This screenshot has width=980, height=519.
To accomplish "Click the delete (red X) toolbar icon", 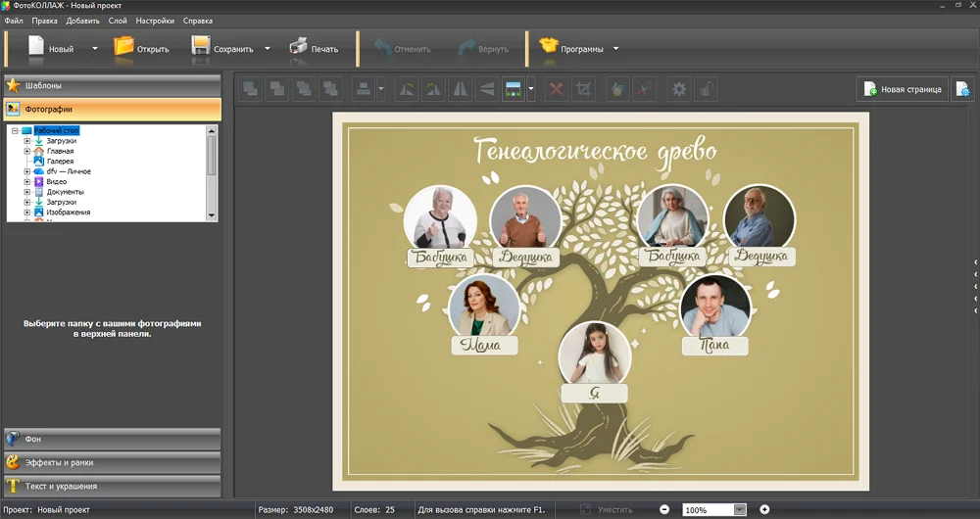I will 557,90.
